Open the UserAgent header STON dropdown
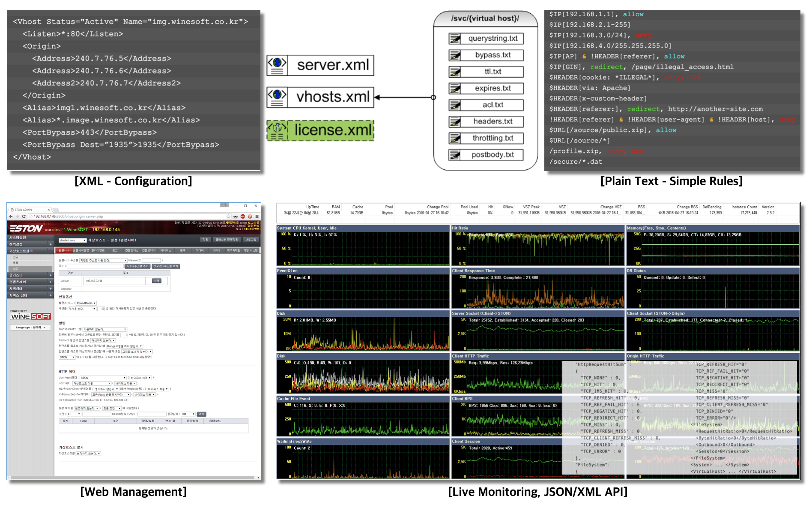 103,378
